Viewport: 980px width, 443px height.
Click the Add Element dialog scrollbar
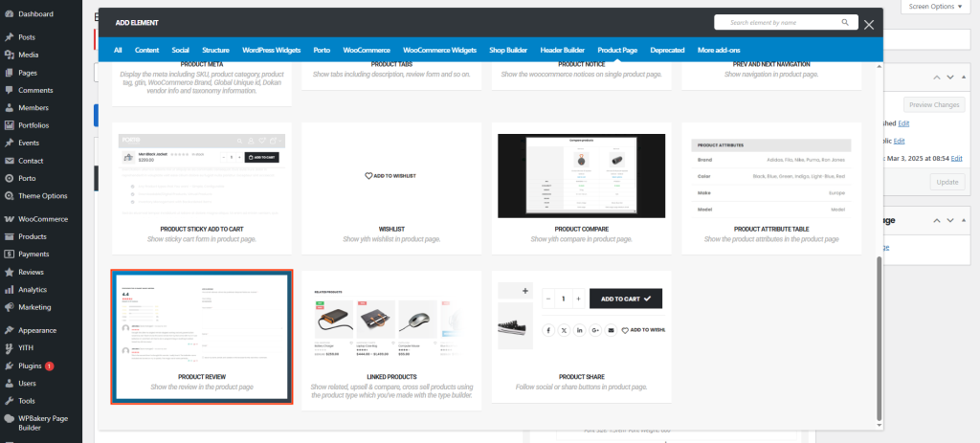pos(879,335)
